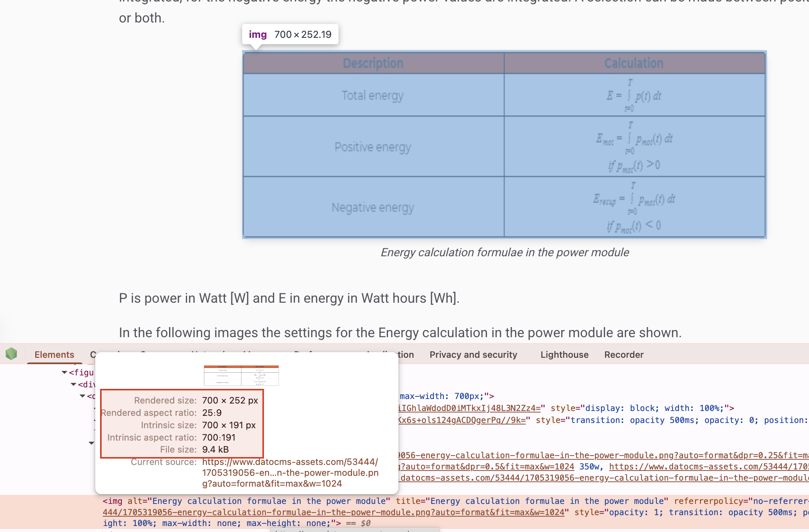
Task: Click the img src link in selected row
Action: pyautogui.click(x=333, y=512)
